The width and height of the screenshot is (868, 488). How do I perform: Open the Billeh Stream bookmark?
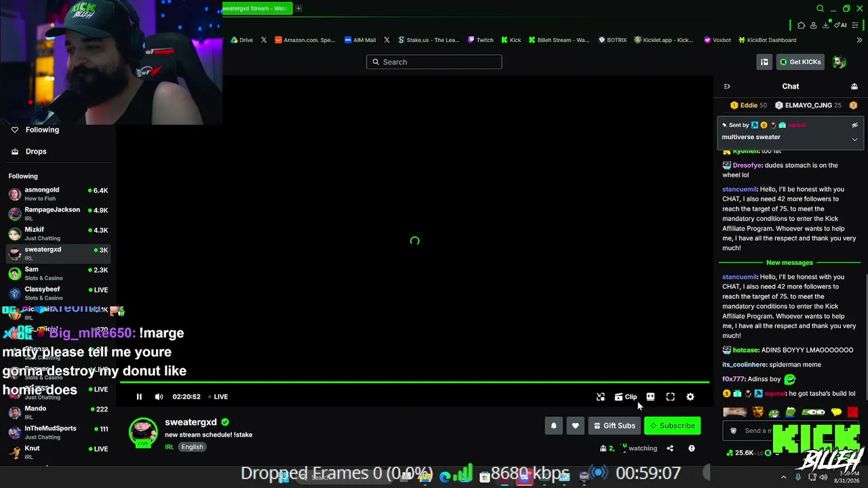point(559,40)
